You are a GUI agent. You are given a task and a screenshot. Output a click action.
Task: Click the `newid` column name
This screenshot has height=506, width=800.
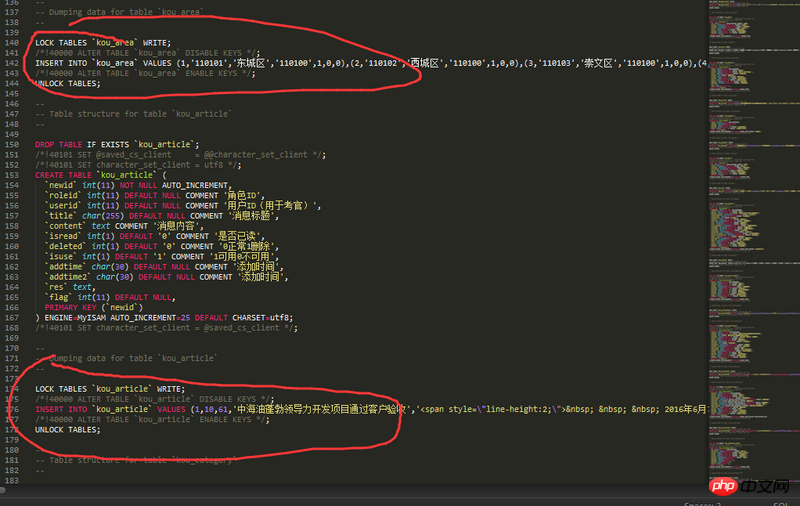point(61,186)
